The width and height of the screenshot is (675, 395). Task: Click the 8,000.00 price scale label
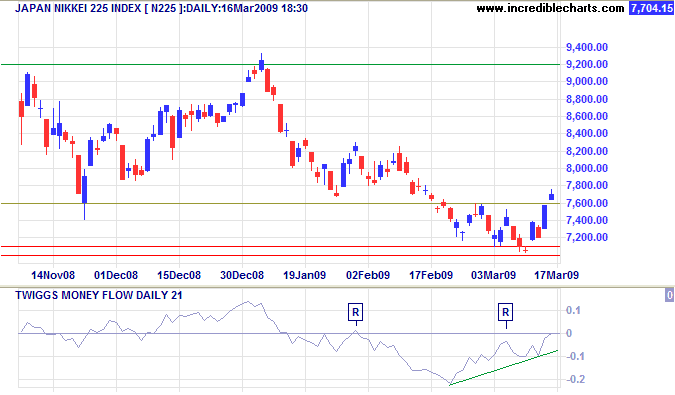tap(587, 168)
